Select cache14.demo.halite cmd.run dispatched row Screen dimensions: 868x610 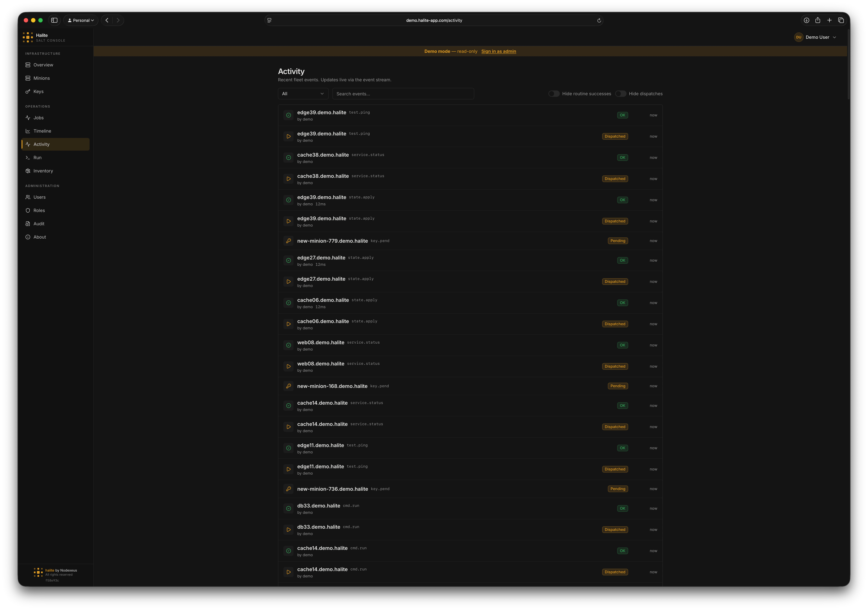[470, 572]
